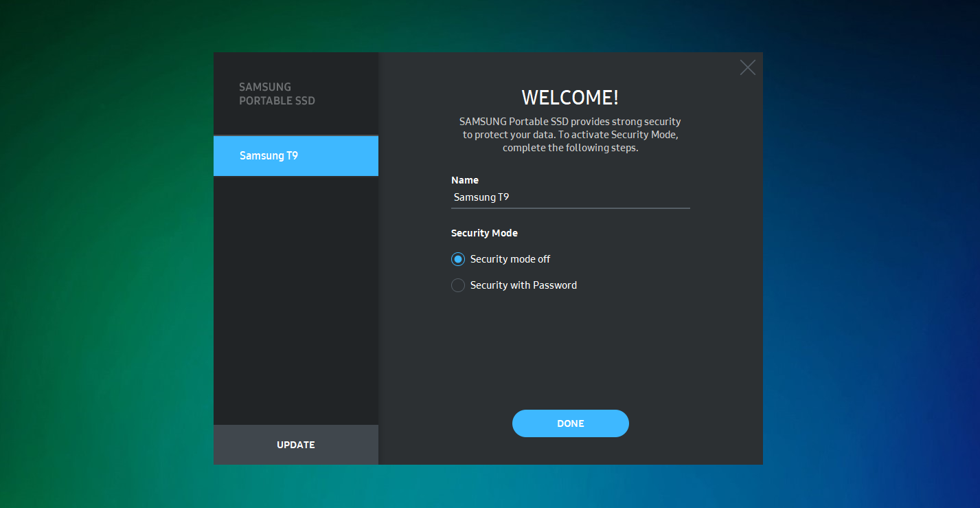This screenshot has height=508, width=980.
Task: Click the Name field label
Action: (x=465, y=180)
